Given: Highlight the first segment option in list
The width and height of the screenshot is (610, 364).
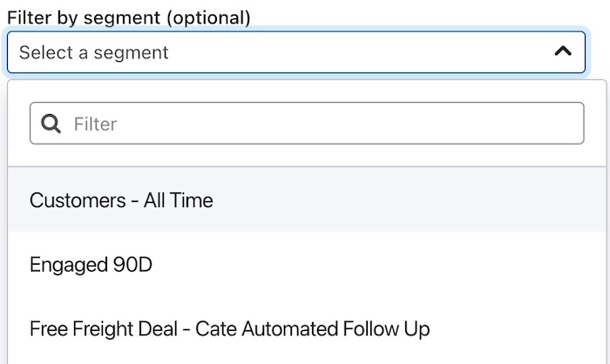Looking at the screenshot, I should coord(121,200).
